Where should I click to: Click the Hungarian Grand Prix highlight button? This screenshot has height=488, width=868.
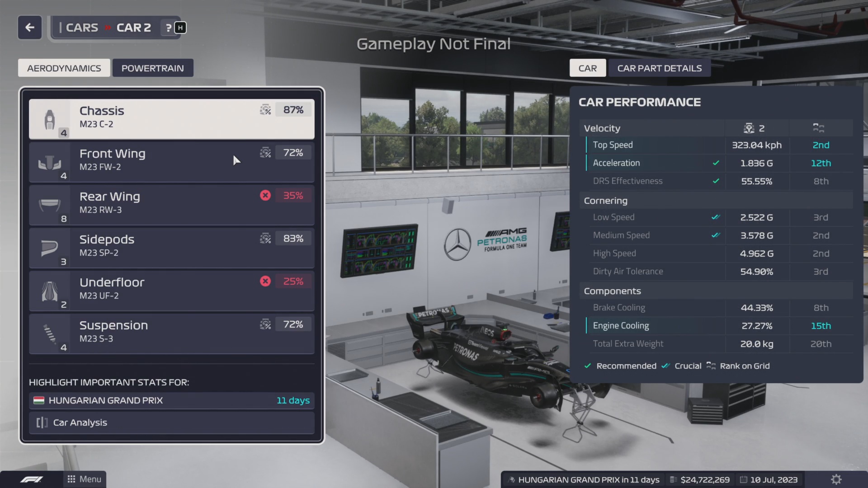tap(172, 400)
